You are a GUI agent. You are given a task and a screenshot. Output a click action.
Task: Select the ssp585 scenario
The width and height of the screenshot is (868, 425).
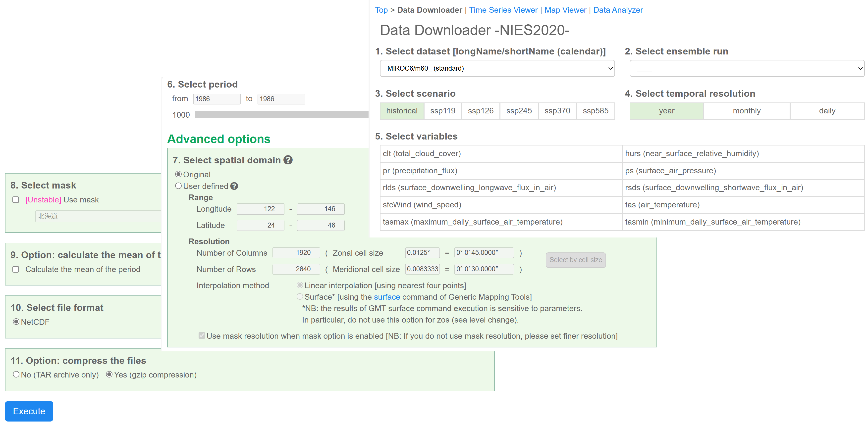[596, 111]
